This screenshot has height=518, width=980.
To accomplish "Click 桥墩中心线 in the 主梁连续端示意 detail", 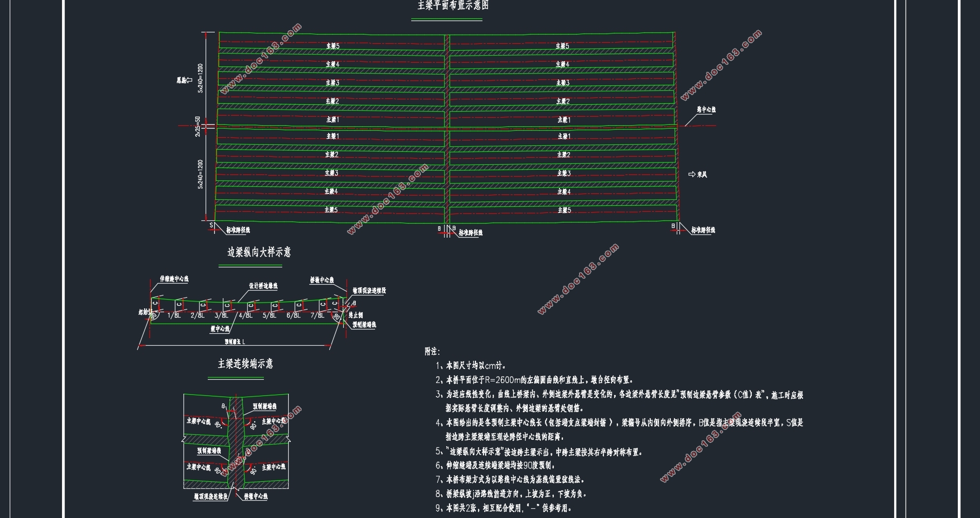I will click(x=256, y=496).
